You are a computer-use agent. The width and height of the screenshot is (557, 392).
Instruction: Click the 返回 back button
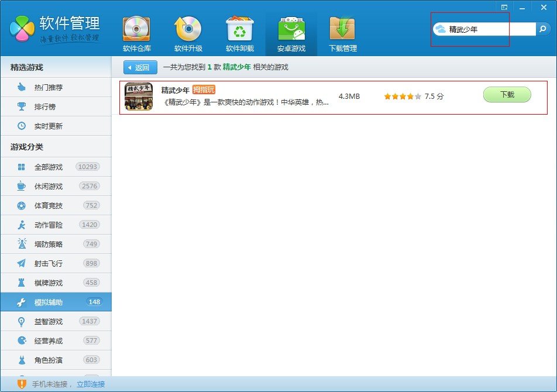[140, 67]
